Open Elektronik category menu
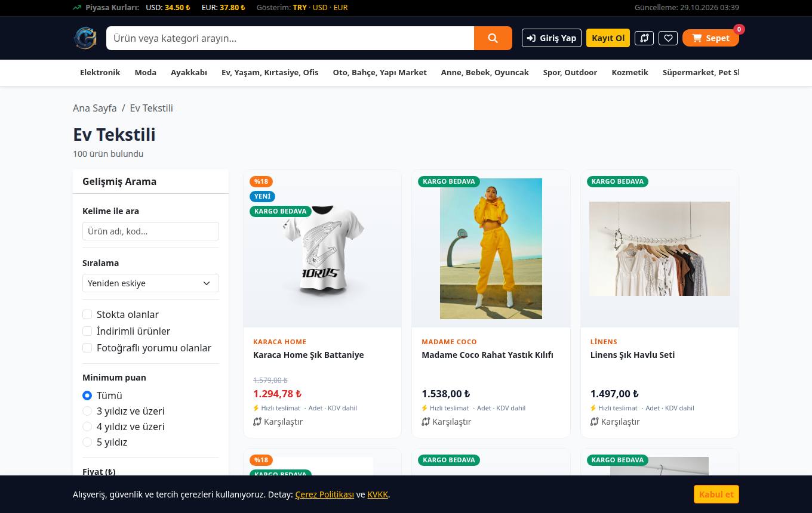812x513 pixels. pyautogui.click(x=100, y=72)
